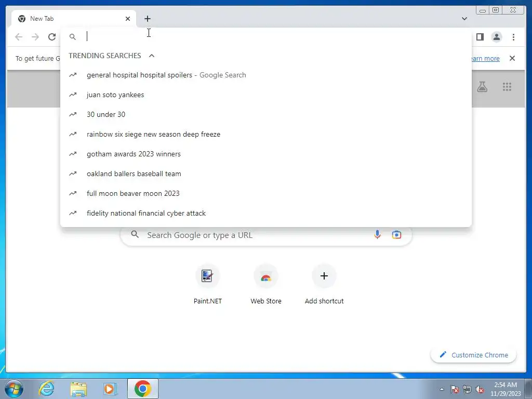Launch Windows Media Player from taskbar
The height and width of the screenshot is (399, 532).
click(x=110, y=389)
